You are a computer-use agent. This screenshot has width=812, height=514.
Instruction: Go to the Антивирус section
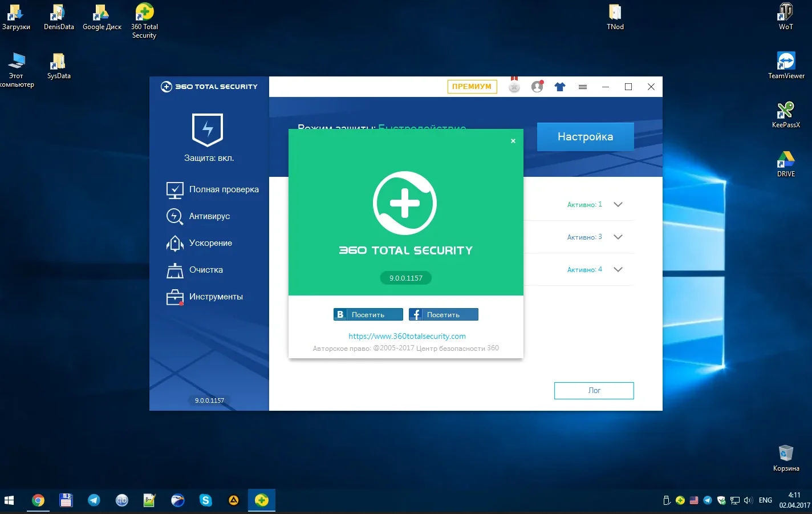pos(198,216)
